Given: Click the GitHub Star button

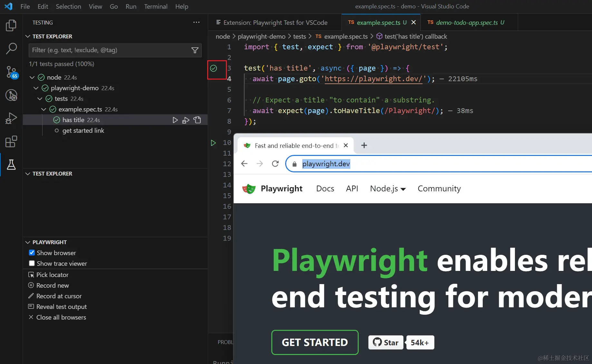Looking at the screenshot, I should (x=386, y=342).
